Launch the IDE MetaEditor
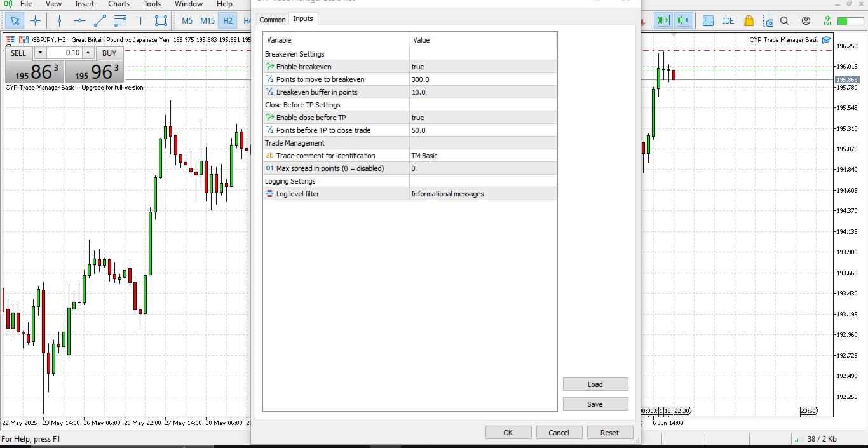Viewport: 868px width, 448px height. [728, 21]
